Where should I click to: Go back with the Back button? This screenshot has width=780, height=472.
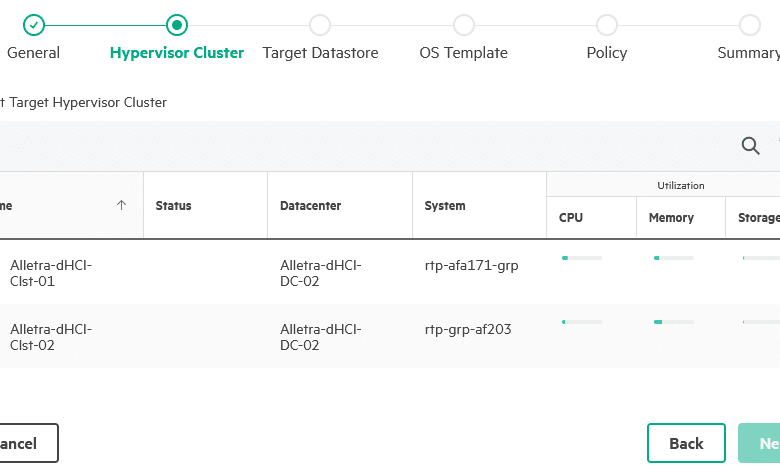click(686, 443)
